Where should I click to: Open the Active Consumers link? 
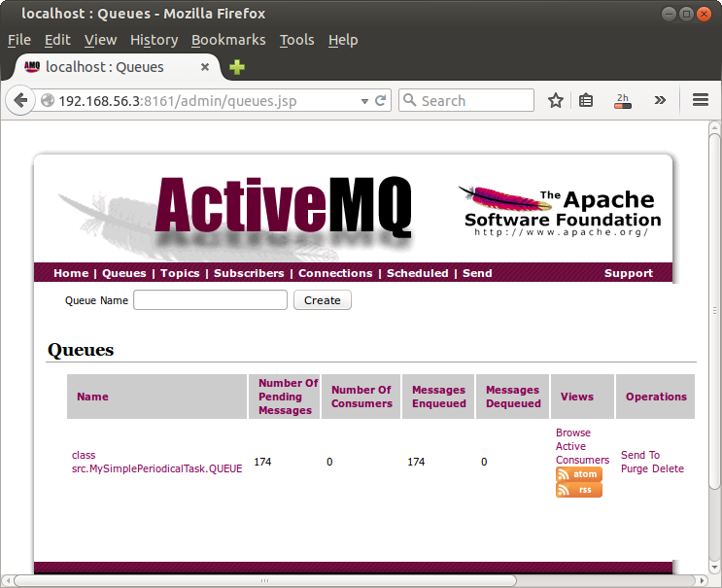[582, 453]
